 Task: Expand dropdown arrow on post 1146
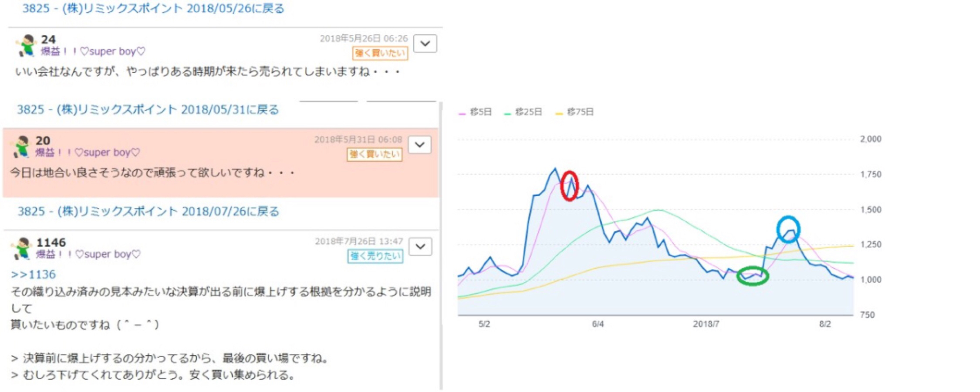420,247
